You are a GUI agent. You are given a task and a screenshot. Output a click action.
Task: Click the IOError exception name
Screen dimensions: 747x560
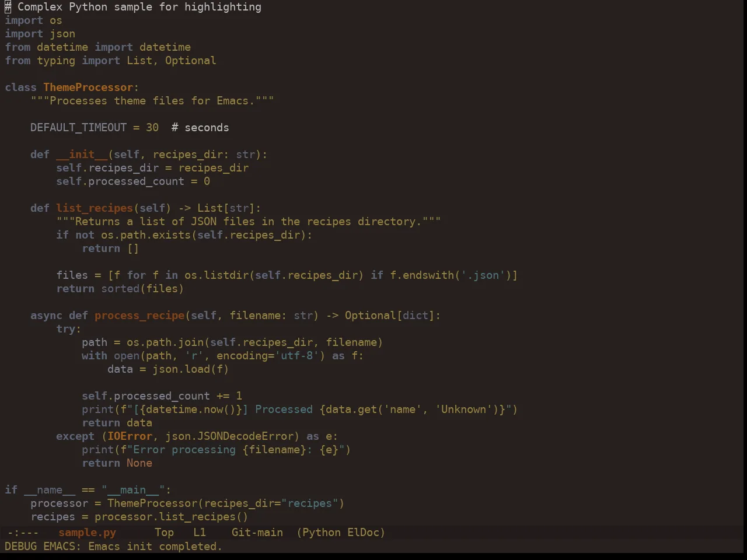(130, 436)
